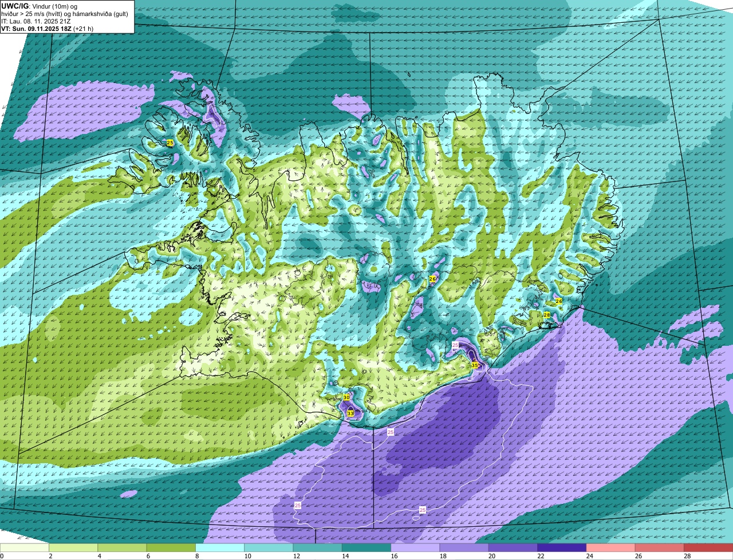
Task: Click the white 25 contour label beside the 35 marker
Action: coord(455,345)
